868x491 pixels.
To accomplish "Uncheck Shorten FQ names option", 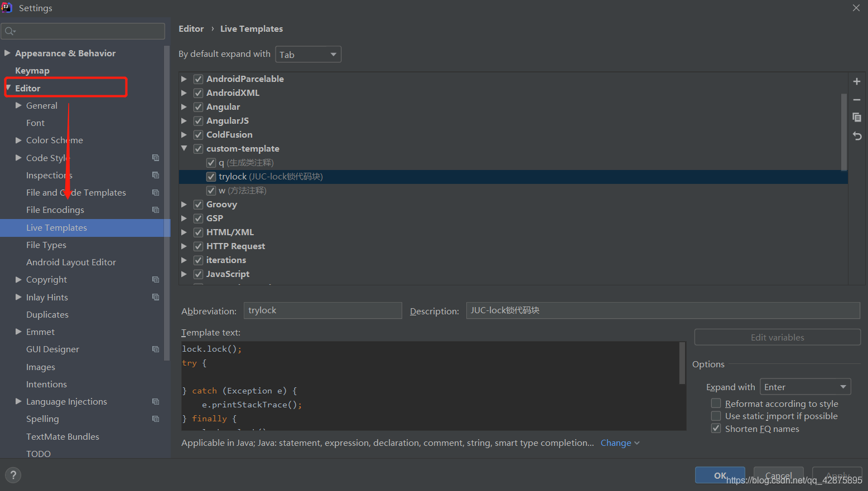I will tap(716, 429).
